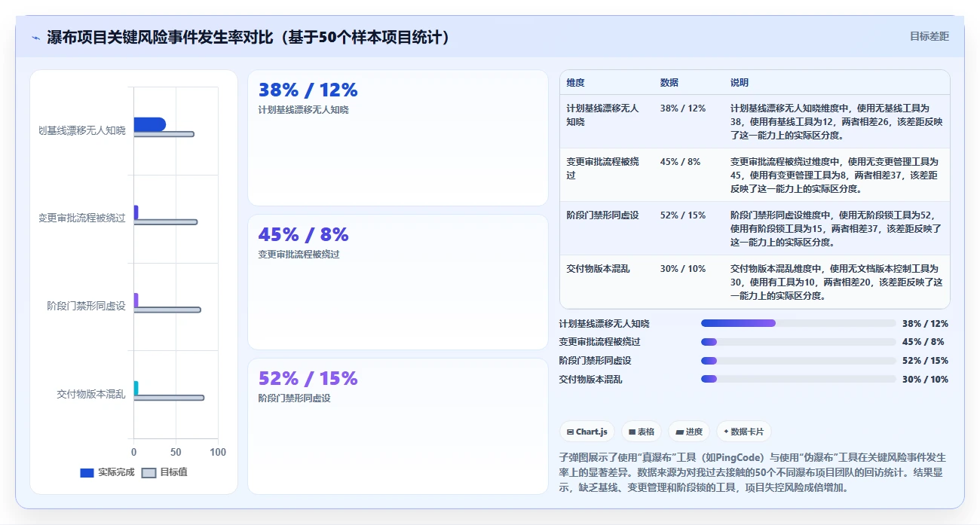Click the x-axis tick label 100
This screenshot has width=980, height=525.
(x=218, y=452)
